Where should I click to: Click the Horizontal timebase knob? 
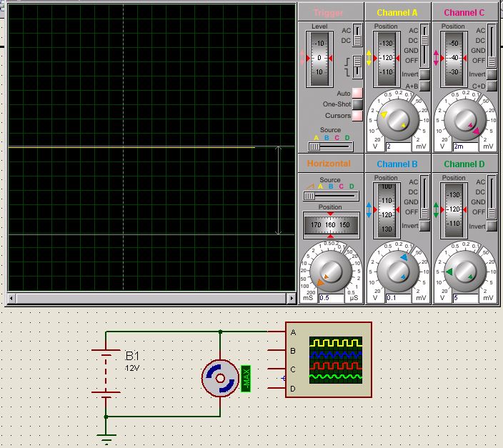pos(330,270)
